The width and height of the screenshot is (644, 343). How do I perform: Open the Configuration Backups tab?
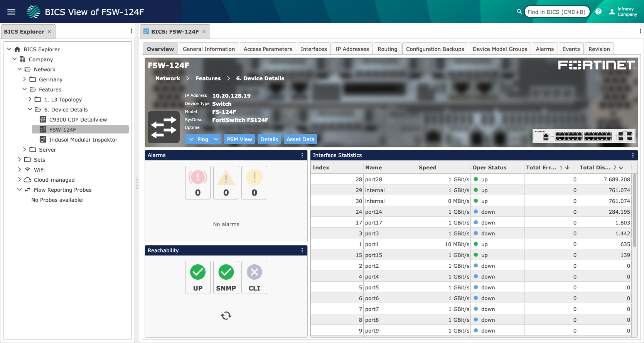pos(435,49)
